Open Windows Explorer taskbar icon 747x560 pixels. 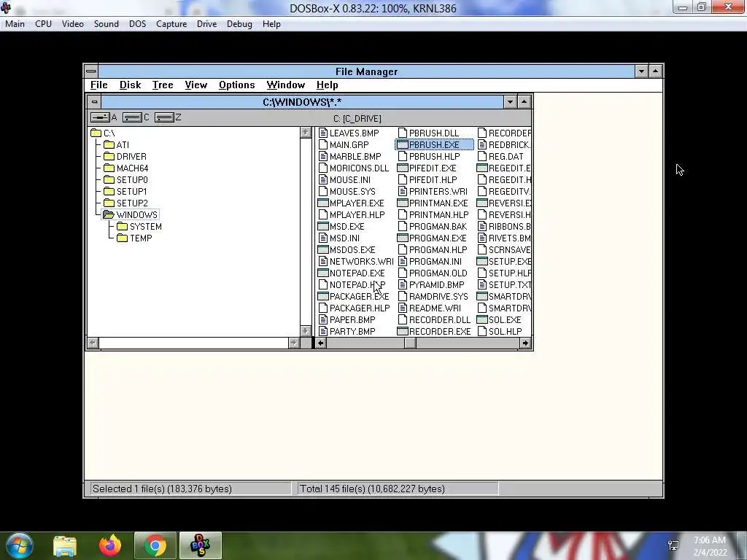point(65,545)
